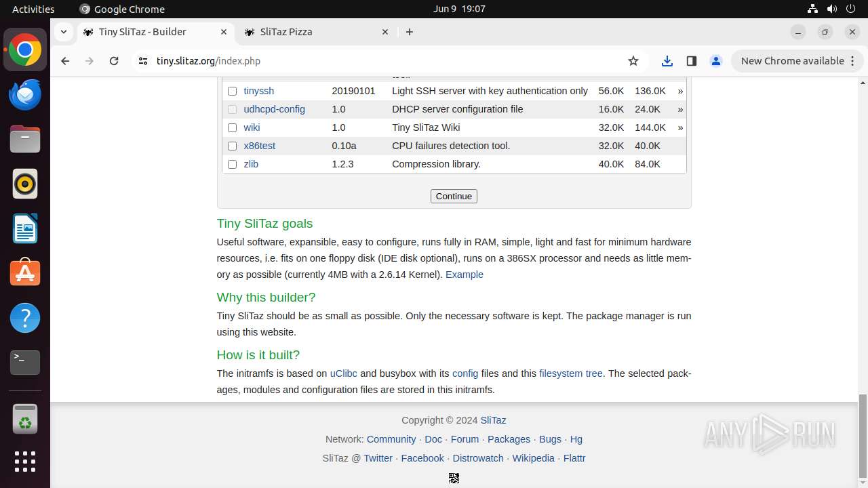
Task: Open the Activities overview
Action: (33, 9)
